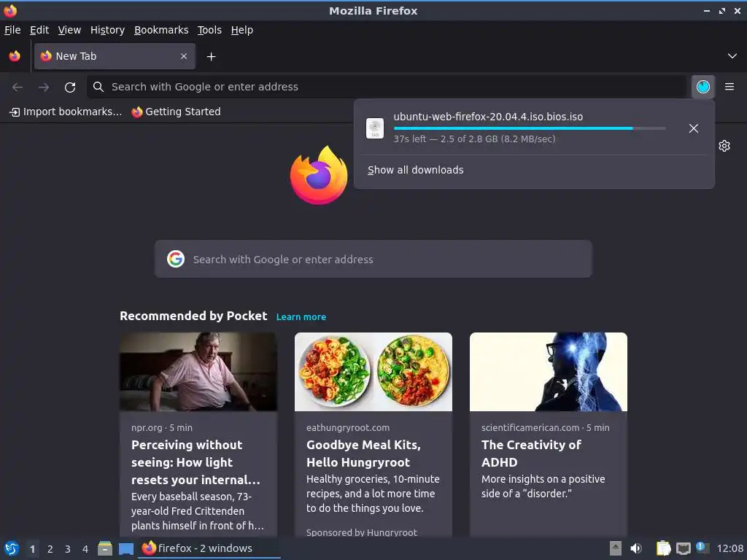Image resolution: width=747 pixels, height=560 pixels.
Task: Click the download progress bar
Action: [530, 128]
